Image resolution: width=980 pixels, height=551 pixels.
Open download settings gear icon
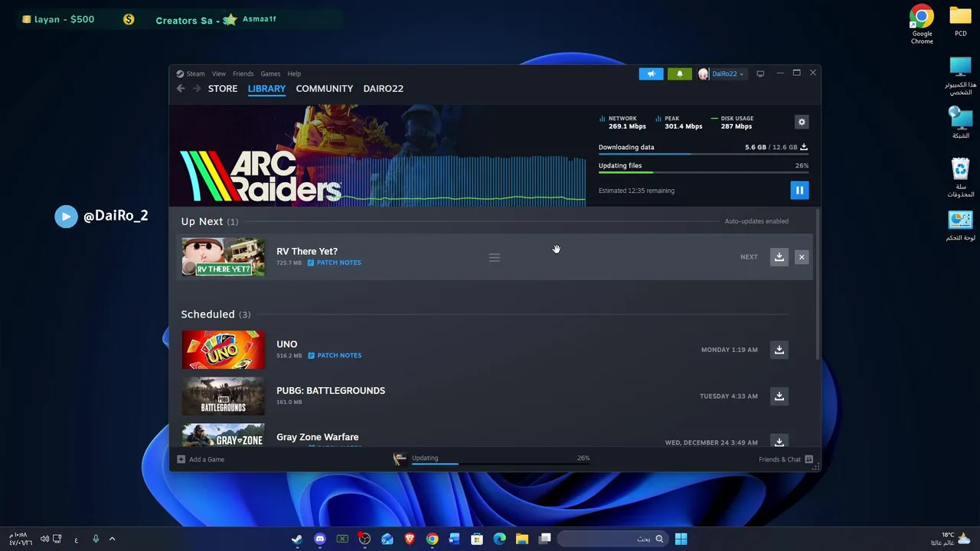point(802,122)
